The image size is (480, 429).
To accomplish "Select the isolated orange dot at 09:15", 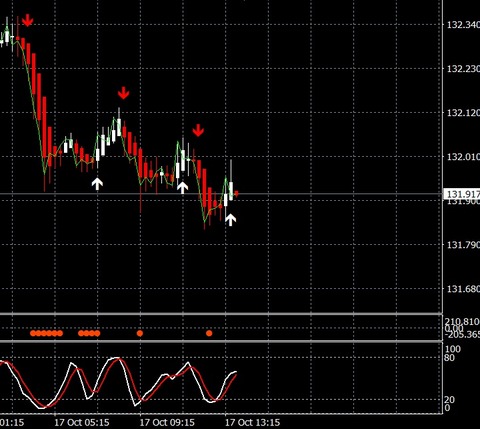I will click(140, 333).
